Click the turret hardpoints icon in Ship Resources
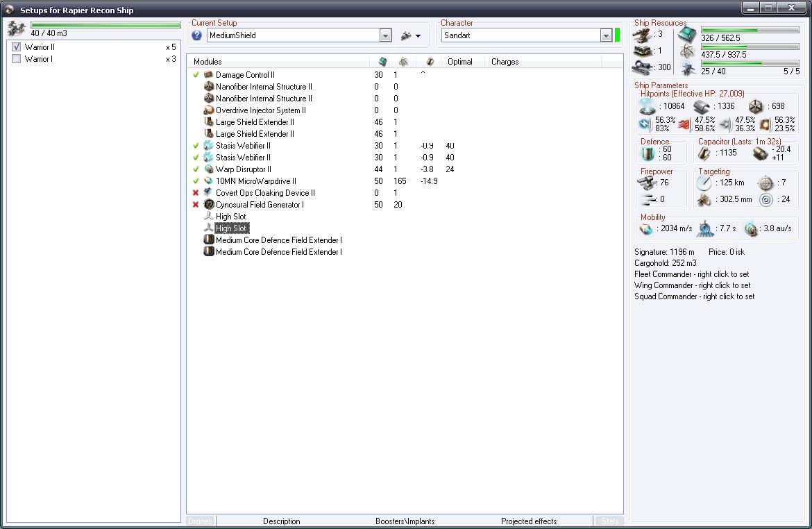 pos(643,35)
